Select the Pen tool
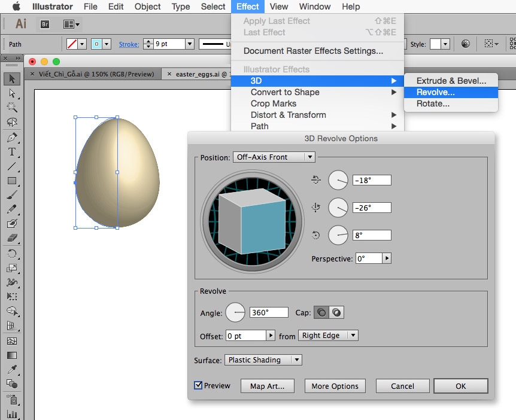 coord(11,137)
